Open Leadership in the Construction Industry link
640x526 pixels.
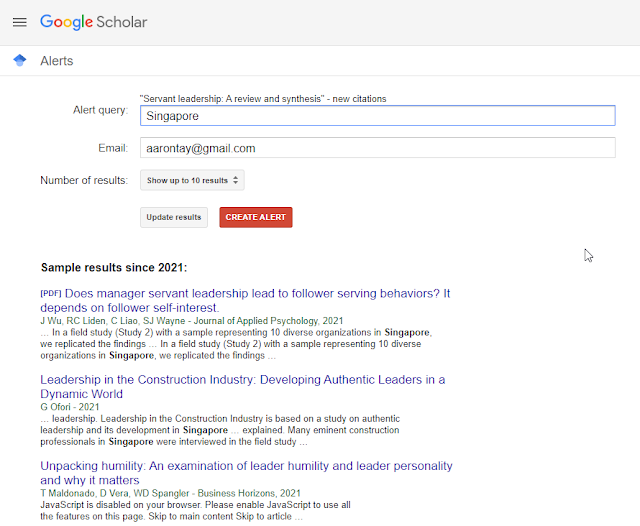[x=242, y=386]
